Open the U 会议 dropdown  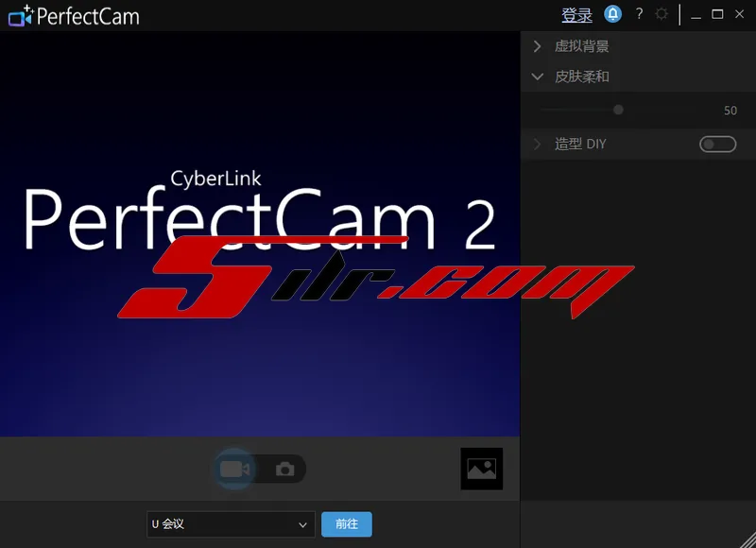tap(231, 524)
